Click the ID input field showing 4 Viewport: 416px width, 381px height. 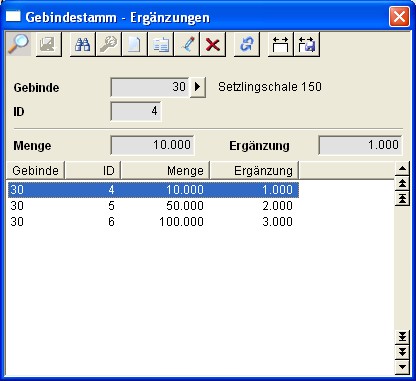click(x=136, y=111)
